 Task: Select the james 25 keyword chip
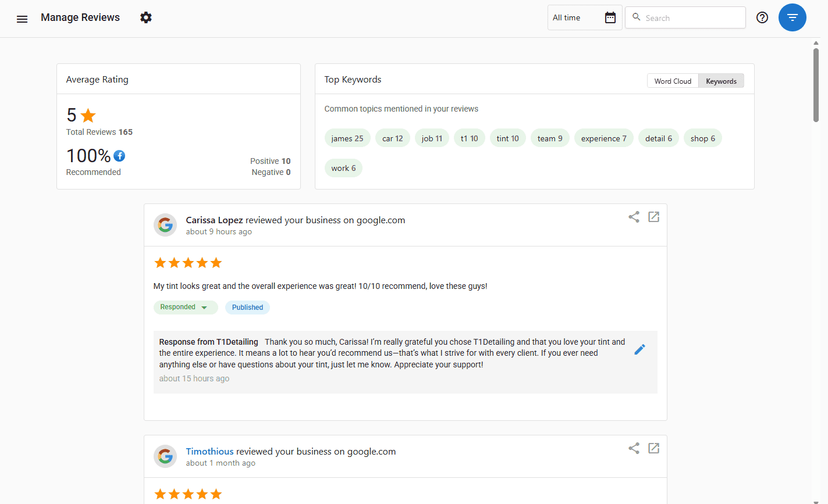[347, 138]
